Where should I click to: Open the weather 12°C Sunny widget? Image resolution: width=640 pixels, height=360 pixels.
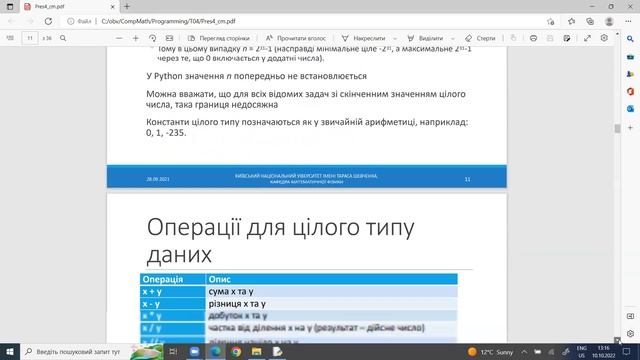coord(490,352)
